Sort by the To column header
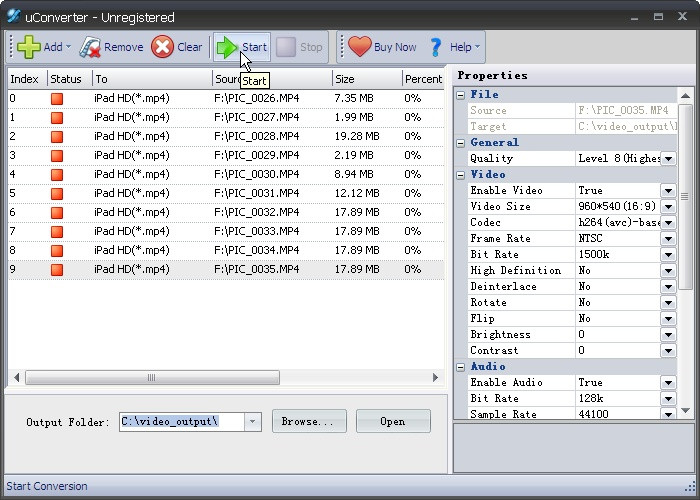This screenshot has width=700, height=500. 152,79
